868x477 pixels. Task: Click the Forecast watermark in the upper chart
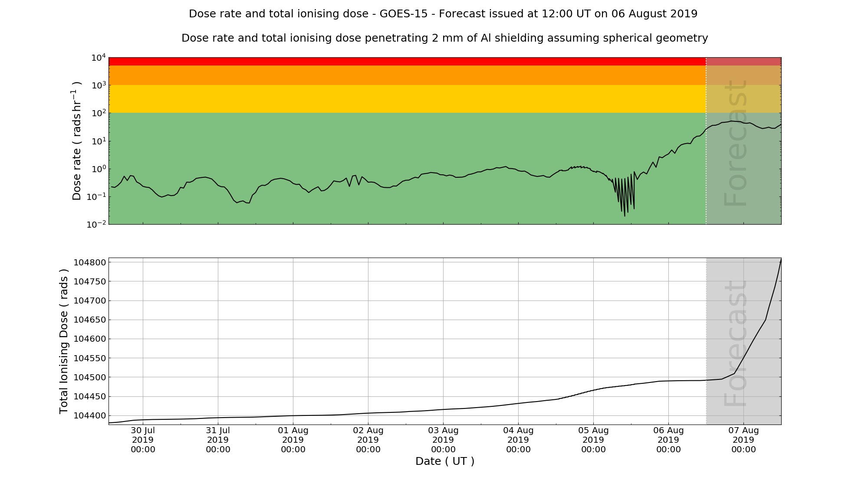pos(736,143)
